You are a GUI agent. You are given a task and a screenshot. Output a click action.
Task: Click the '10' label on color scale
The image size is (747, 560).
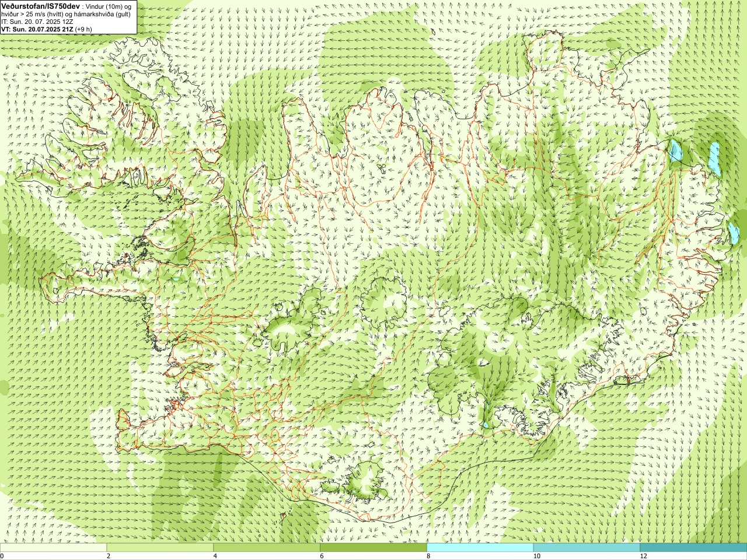[536, 556]
